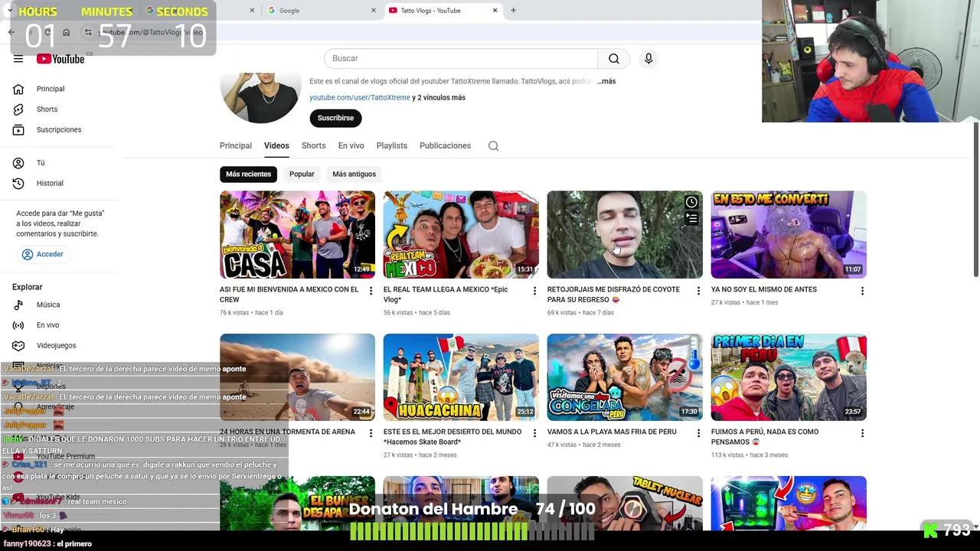Open YA NO SOY EL MISMO thumbnail

click(x=789, y=234)
